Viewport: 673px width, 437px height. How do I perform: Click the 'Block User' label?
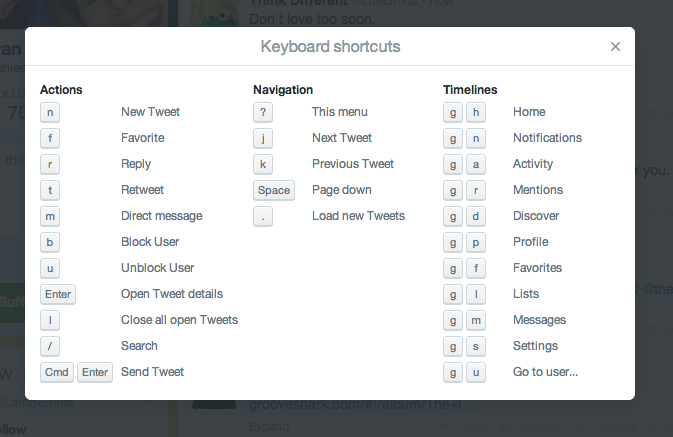pyautogui.click(x=150, y=242)
